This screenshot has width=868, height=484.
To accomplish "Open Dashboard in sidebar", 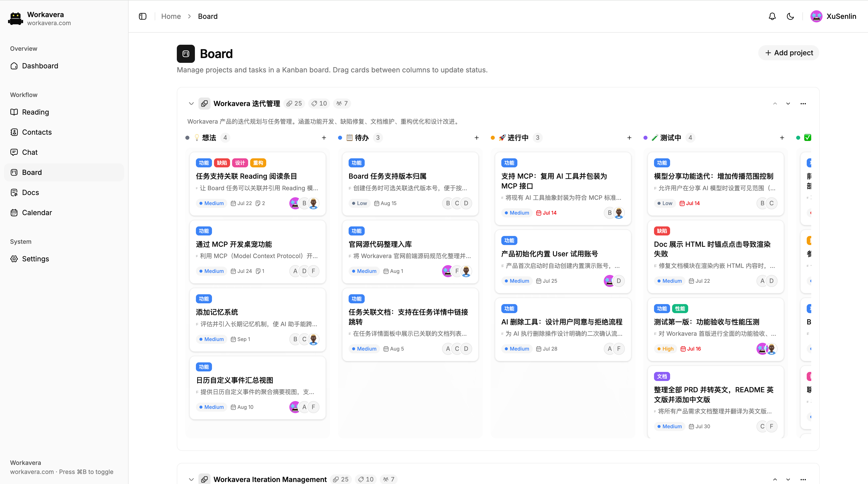I will coord(64,66).
